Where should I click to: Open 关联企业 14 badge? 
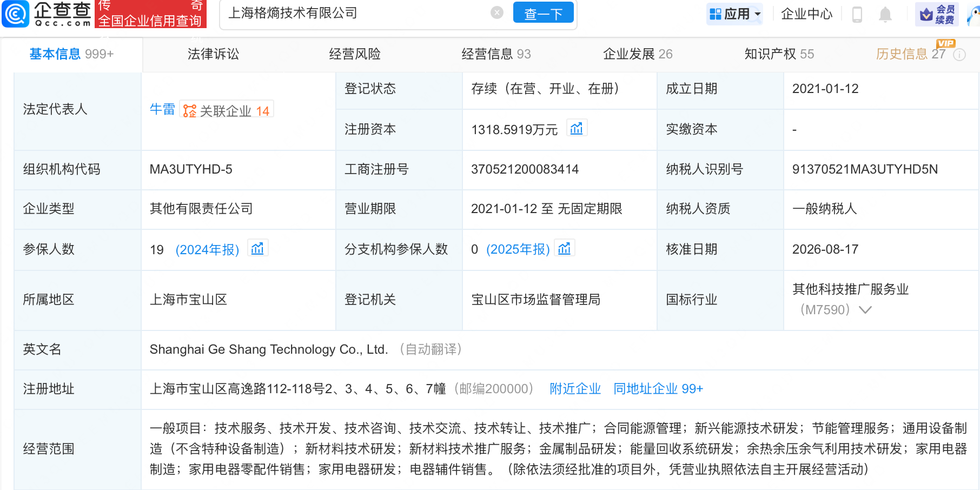227,110
